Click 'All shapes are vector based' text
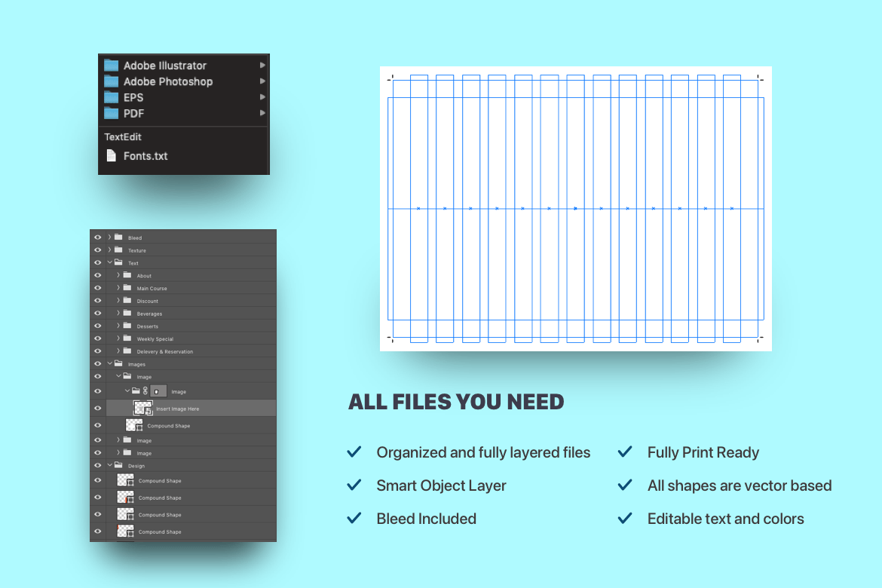This screenshot has height=588, width=882. pos(740,485)
